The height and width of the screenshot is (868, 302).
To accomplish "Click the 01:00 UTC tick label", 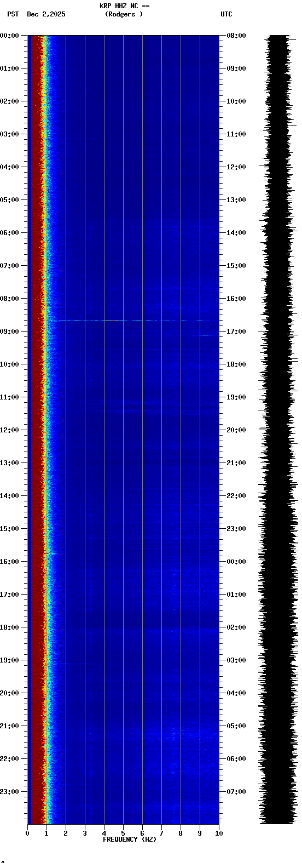I will pyautogui.click(x=236, y=595).
